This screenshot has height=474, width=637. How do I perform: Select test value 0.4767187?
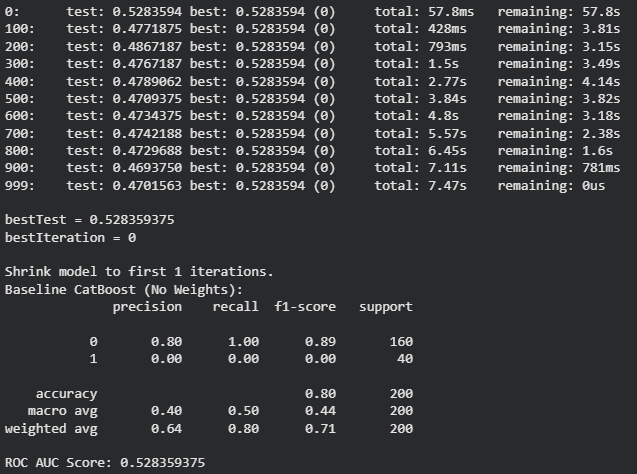(x=147, y=64)
